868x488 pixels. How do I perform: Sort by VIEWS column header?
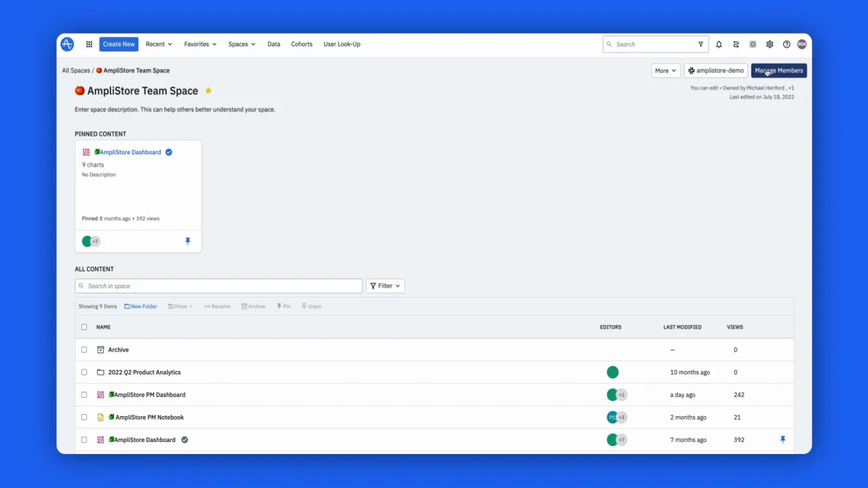pos(735,327)
